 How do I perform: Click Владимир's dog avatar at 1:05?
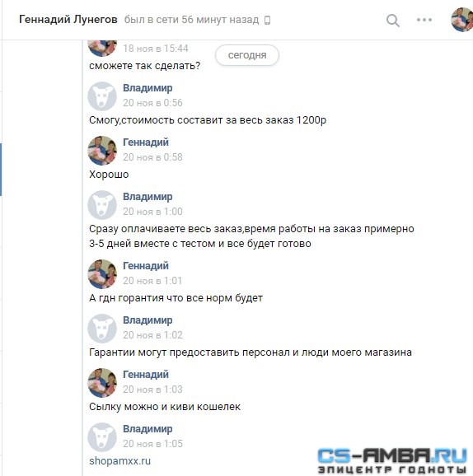(102, 437)
